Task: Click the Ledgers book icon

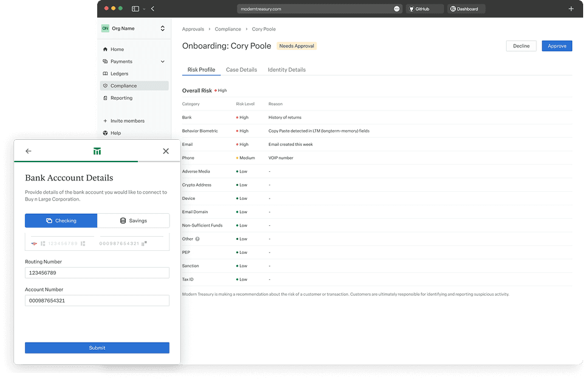Action: [105, 73]
